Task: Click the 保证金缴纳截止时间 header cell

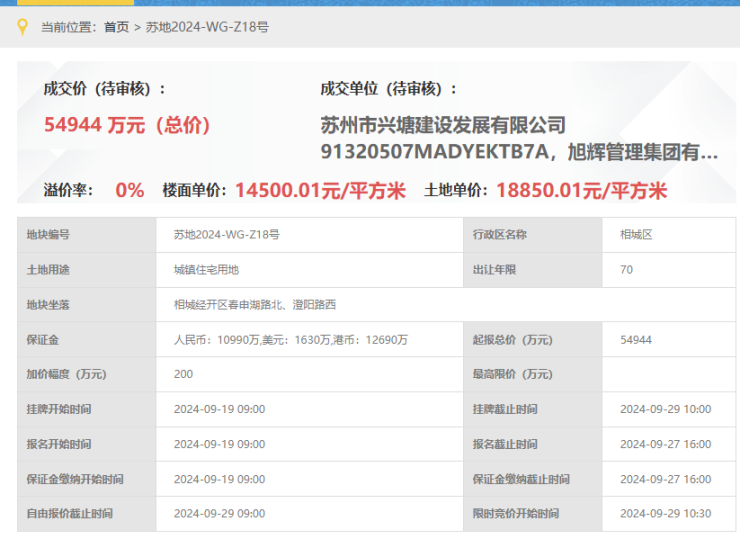Action: [x=533, y=479]
